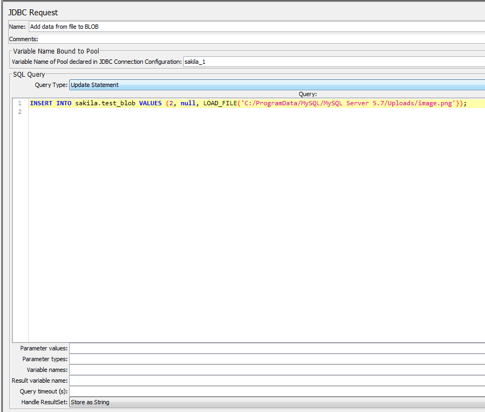Click line number 2 in query editor
This screenshot has height=412, width=485.
click(x=20, y=112)
